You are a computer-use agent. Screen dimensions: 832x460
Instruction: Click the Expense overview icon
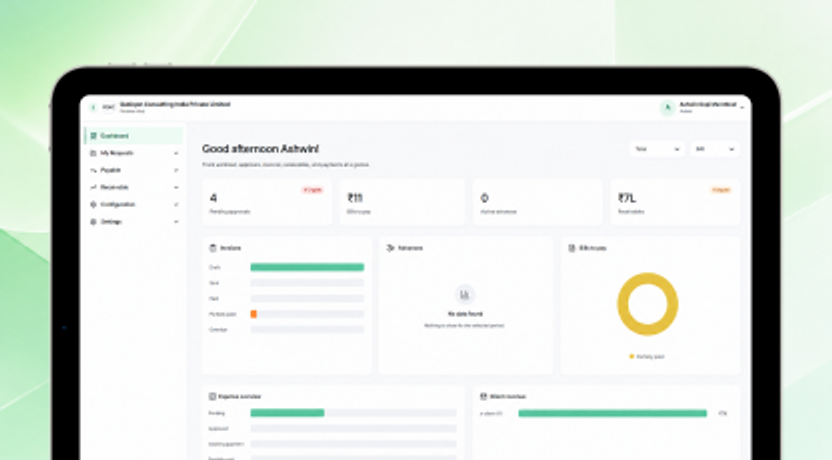point(212,396)
